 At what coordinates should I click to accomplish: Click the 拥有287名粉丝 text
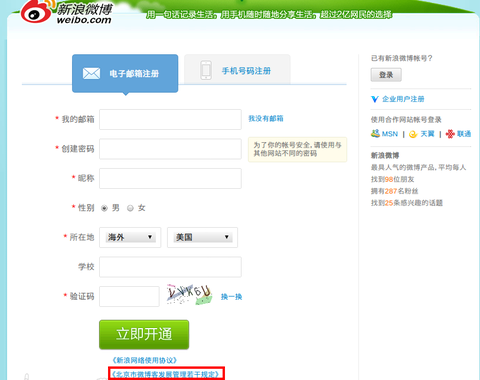(395, 191)
